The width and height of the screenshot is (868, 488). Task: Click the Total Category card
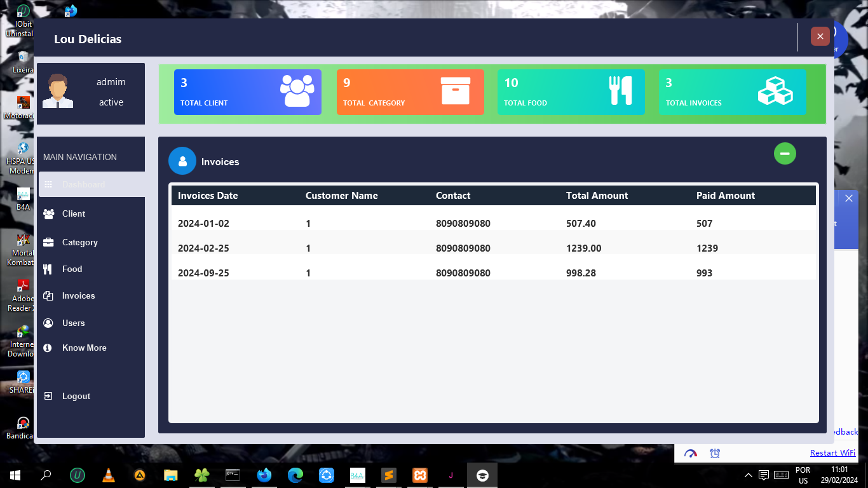tap(410, 92)
